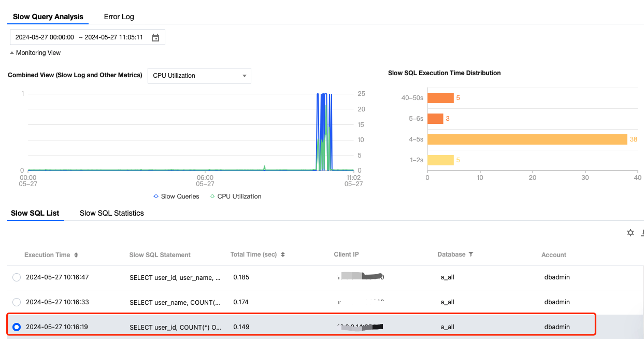Toggle Slow Queries legend marker

(x=156, y=196)
